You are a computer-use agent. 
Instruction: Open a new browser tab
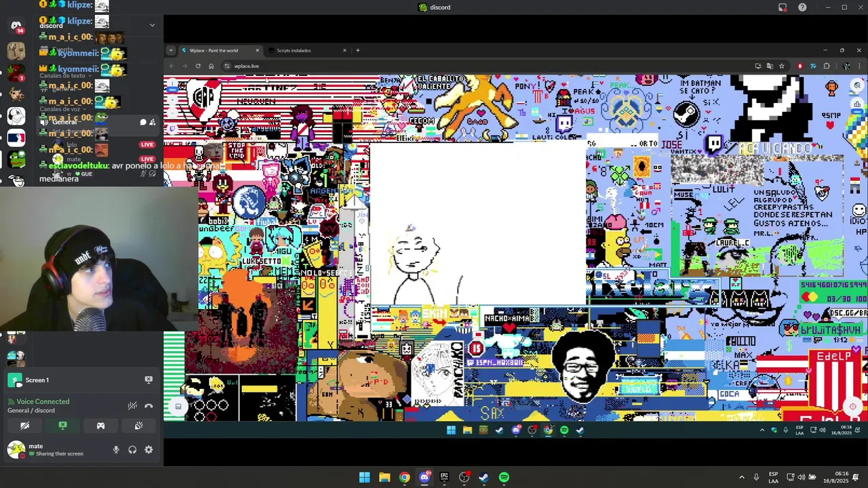358,50
